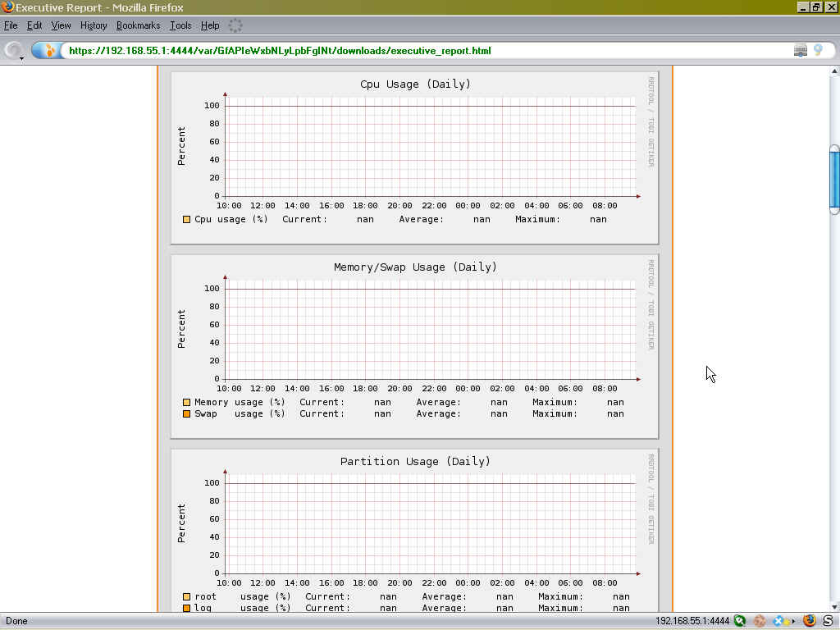The height and width of the screenshot is (630, 840).
Task: Click the vertical scrollbar thumb
Action: point(834,180)
